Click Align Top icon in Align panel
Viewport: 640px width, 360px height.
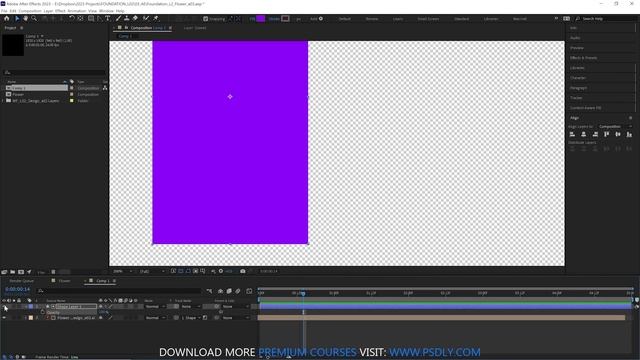point(607,134)
